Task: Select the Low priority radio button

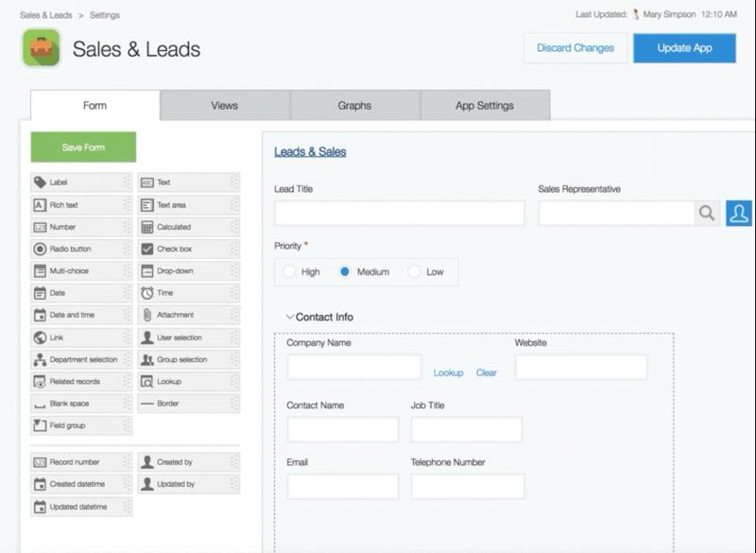Action: (414, 272)
